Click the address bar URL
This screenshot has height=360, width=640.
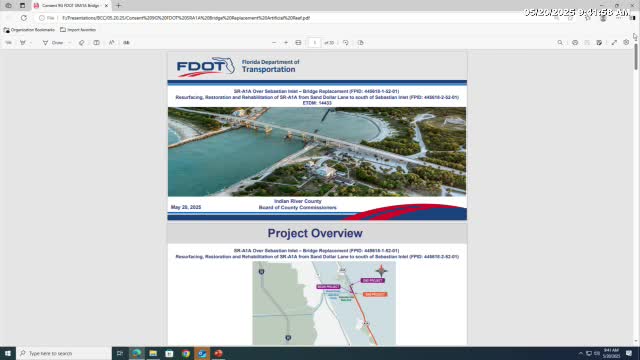186,18
